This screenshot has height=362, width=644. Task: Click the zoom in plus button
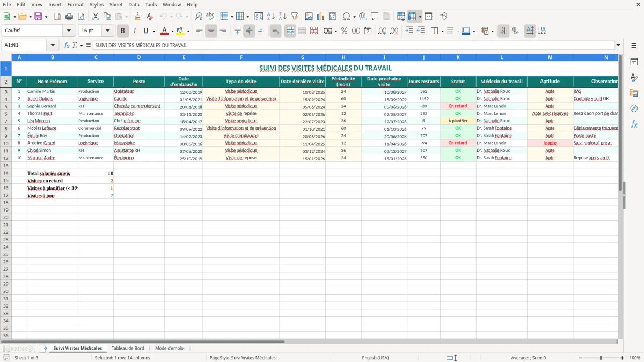point(623,358)
